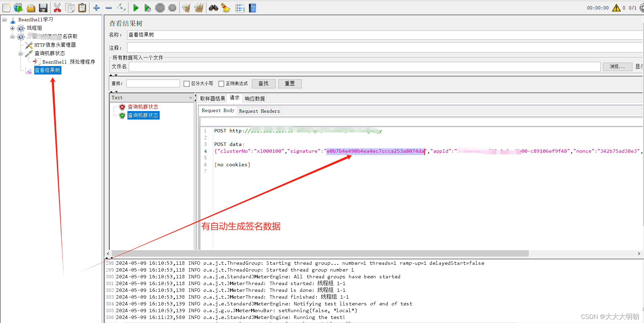
Task: Open the Request Body sub-tab
Action: point(218,110)
